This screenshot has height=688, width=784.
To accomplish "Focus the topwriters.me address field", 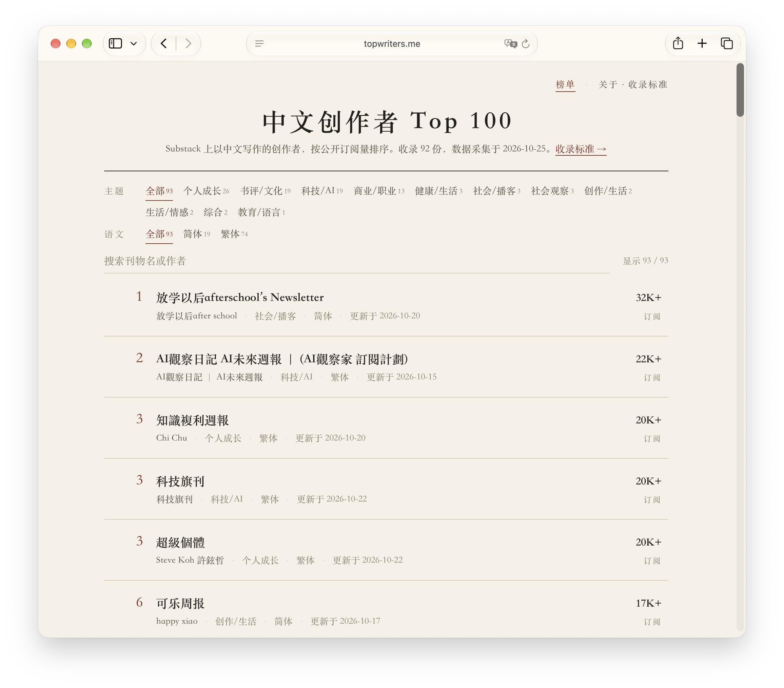I will tap(392, 44).
